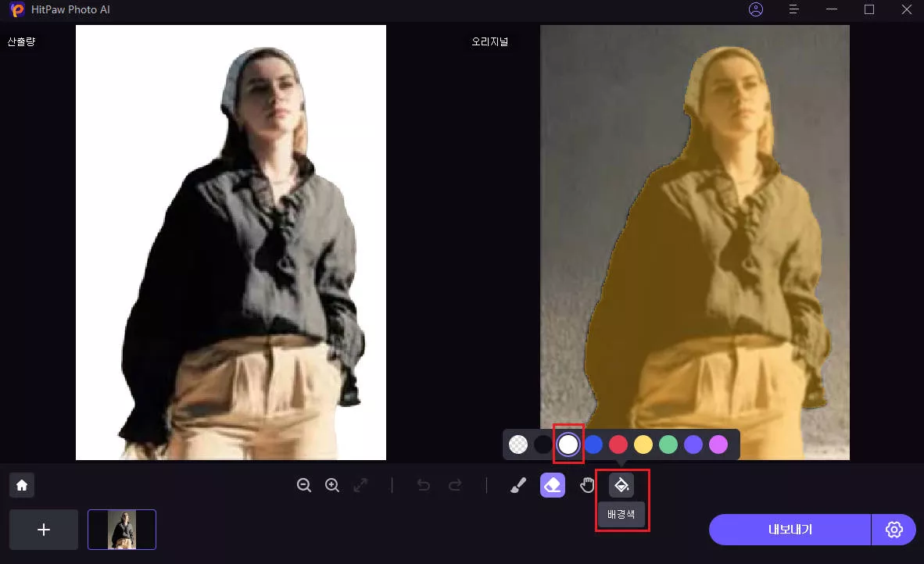Click the 내보내기 export button

click(790, 530)
